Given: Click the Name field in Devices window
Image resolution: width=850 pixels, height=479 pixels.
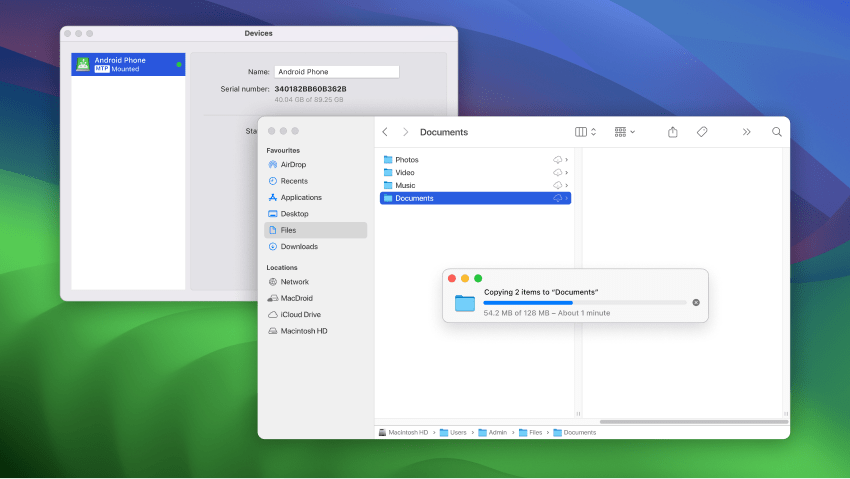Looking at the screenshot, I should click(337, 72).
